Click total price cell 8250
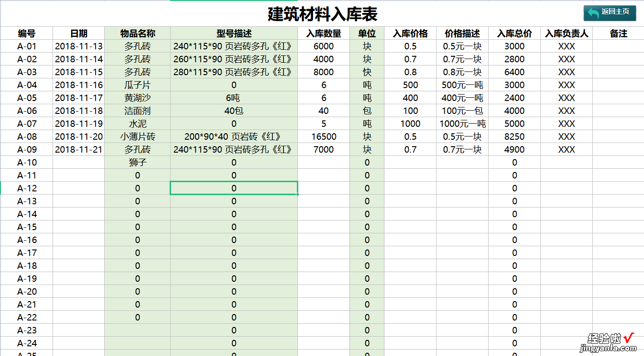644x356 pixels. [x=514, y=136]
